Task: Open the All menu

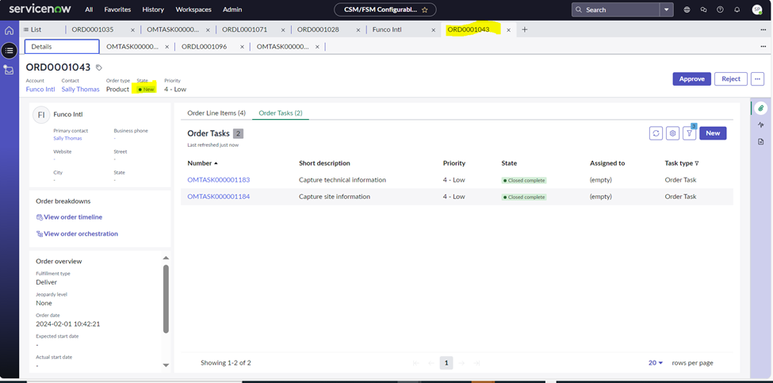Action: 89,9
